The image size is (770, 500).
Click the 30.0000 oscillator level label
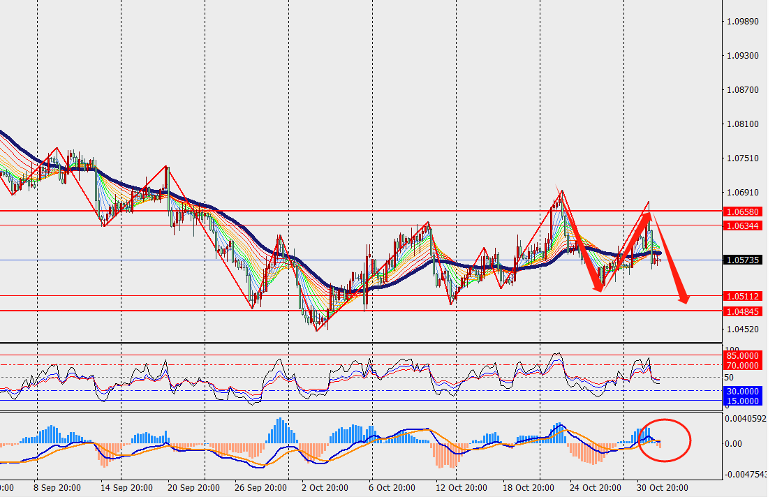click(x=742, y=391)
